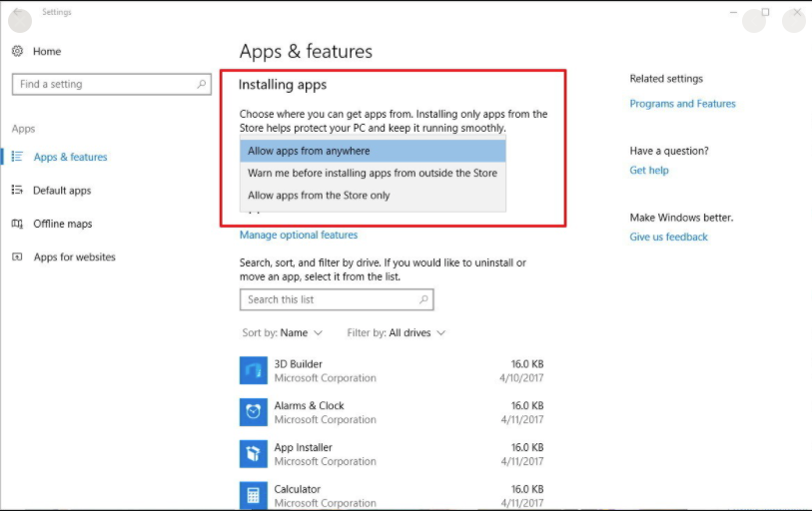Click 16.0 KB size for App Installer

tap(527, 447)
